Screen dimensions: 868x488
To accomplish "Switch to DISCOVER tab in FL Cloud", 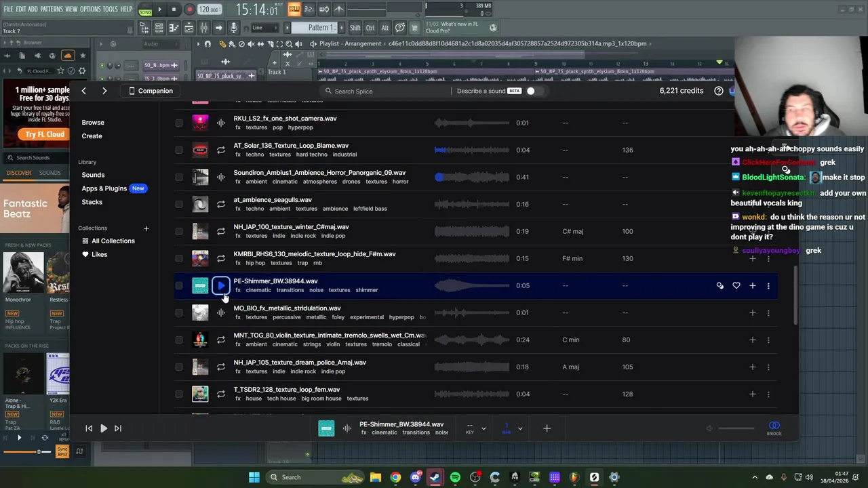I will pyautogui.click(x=19, y=173).
